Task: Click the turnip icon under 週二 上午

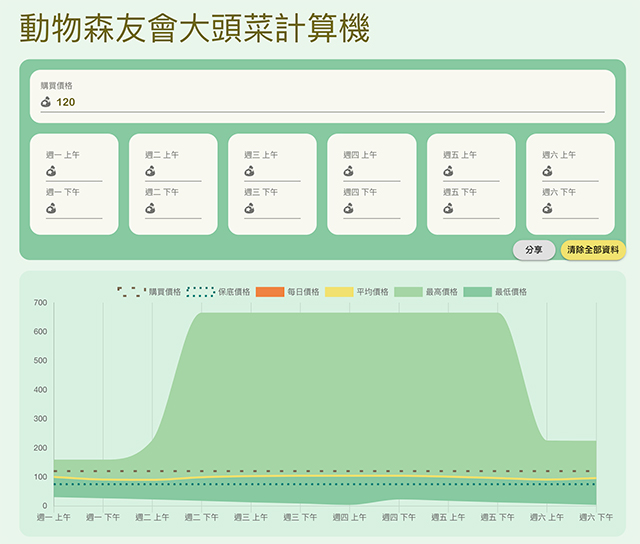Action: (x=150, y=171)
